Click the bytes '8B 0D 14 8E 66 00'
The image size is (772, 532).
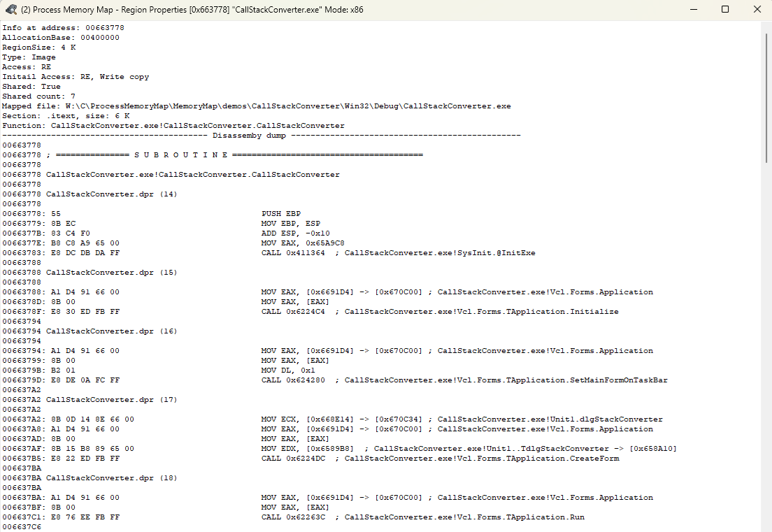[x=92, y=419]
